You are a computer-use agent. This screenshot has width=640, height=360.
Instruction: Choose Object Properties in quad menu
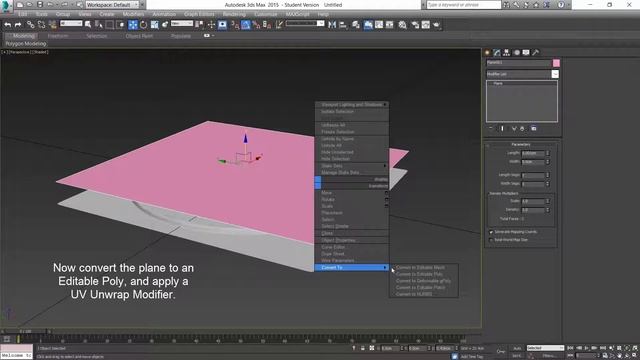[x=338, y=240]
